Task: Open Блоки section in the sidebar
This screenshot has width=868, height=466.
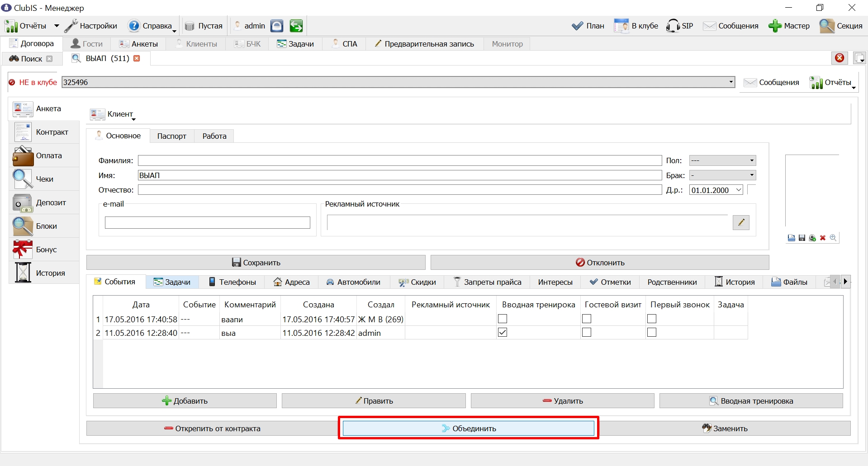Action: [x=44, y=226]
